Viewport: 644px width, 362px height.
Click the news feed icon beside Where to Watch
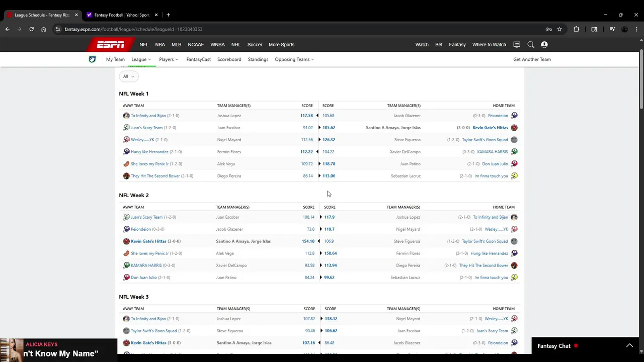[517, 45]
